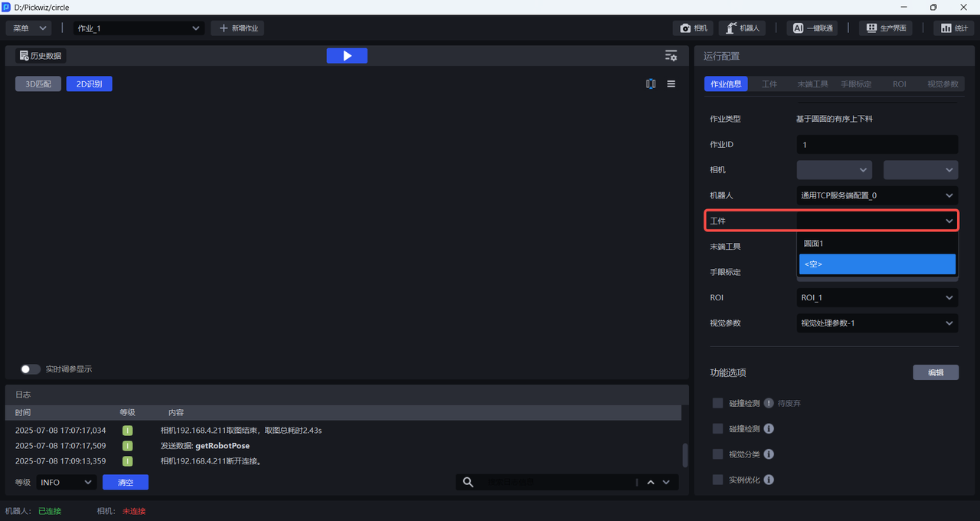This screenshot has width=980, height=521.
Task: Open the run settings list-gear icon
Action: (671, 56)
